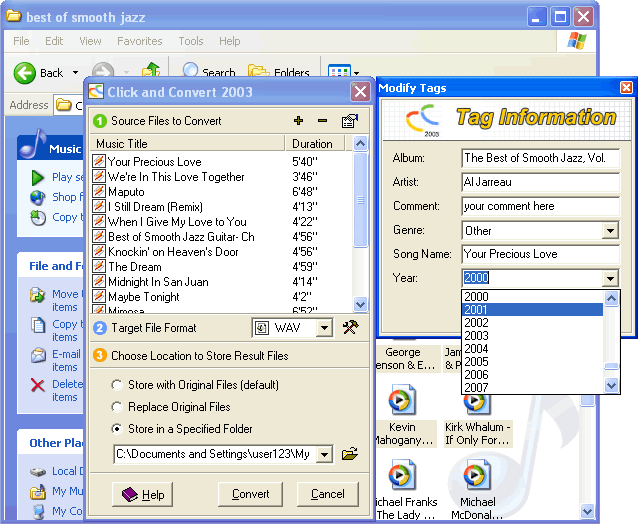The width and height of the screenshot is (638, 524).
Task: Click Search toolbar icon in Explorer
Action: click(x=190, y=70)
